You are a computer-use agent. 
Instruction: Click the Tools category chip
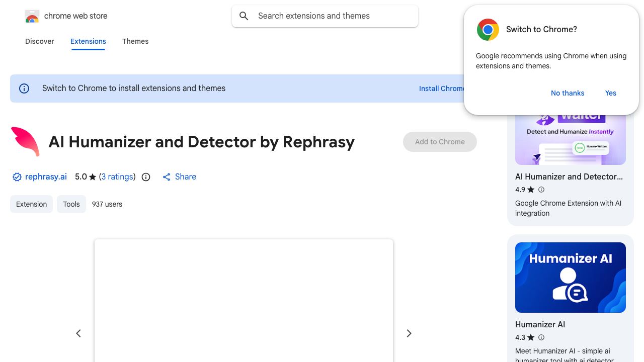71,204
